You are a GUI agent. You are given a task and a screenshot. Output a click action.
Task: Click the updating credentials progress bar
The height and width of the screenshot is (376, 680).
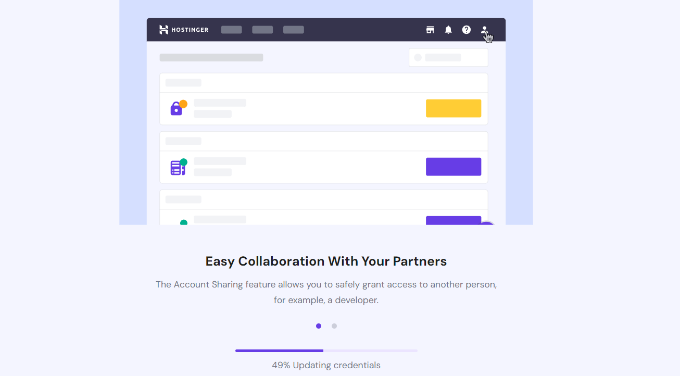pos(326,350)
